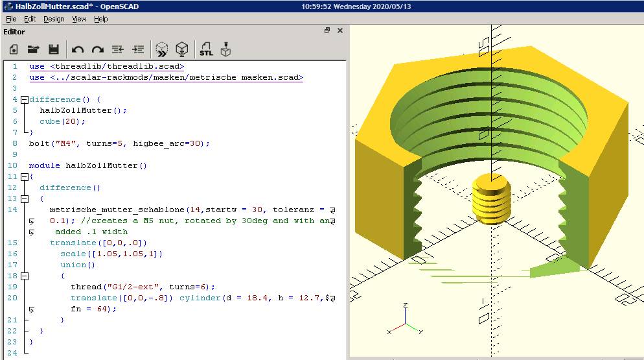Send design to 3D printer icon
This screenshot has width=644, height=360.
point(226,49)
